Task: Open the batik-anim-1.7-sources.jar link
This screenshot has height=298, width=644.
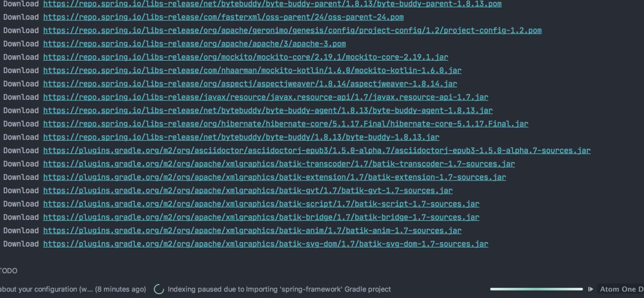Action: pos(252,231)
